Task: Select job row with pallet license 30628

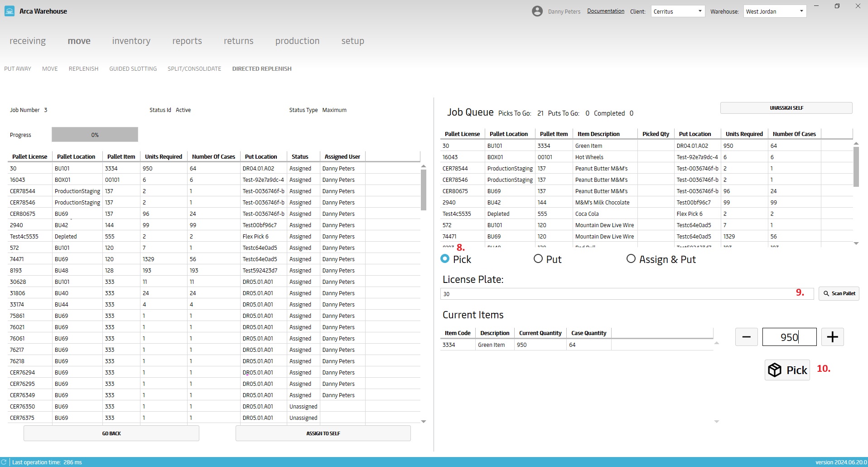Action: (x=214, y=282)
